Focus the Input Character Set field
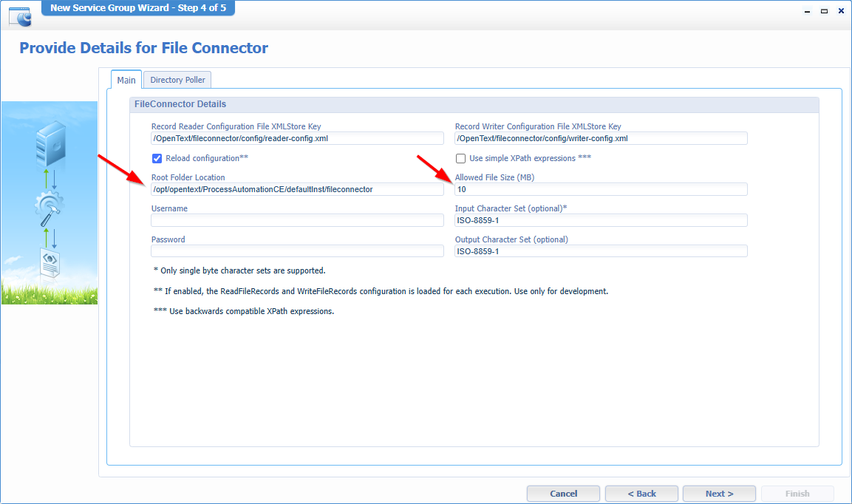 (601, 220)
